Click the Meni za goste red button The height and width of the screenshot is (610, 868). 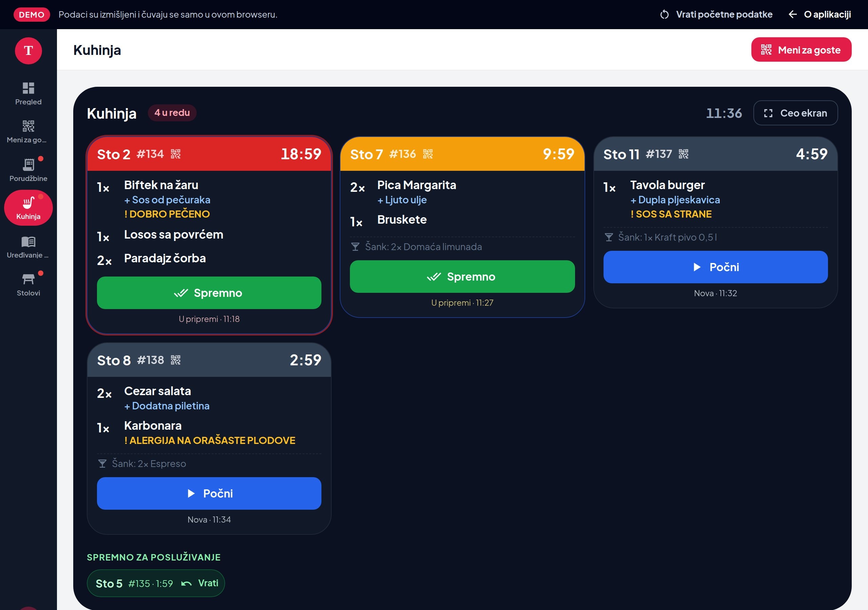pyautogui.click(x=801, y=50)
